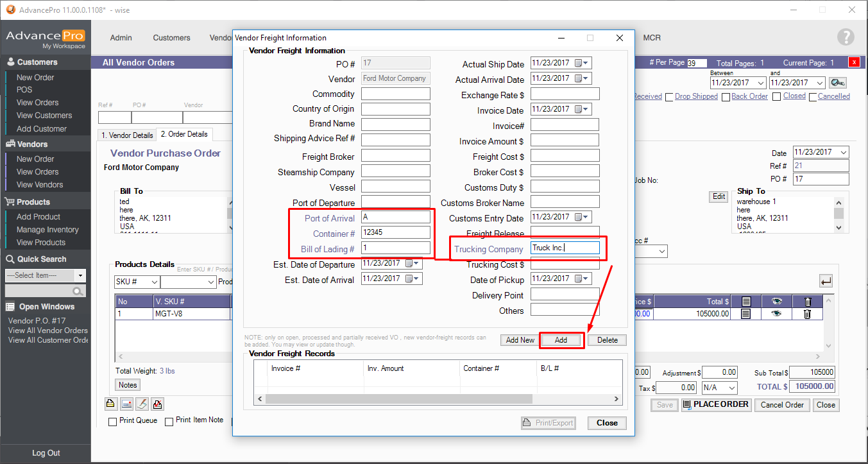
Task: Click the Quick Search magnifier icon
Action: pyautogui.click(x=78, y=291)
